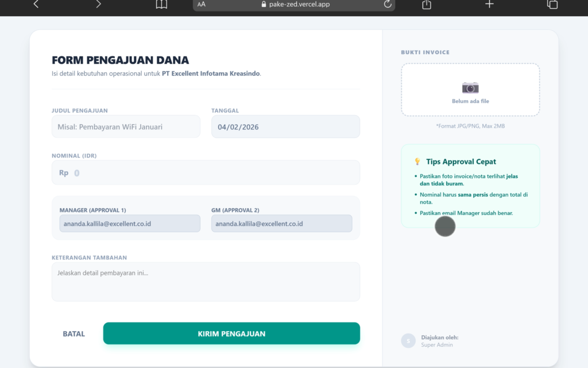Select the Manager (Approval 1) email field
The height and width of the screenshot is (368, 588).
tap(130, 224)
